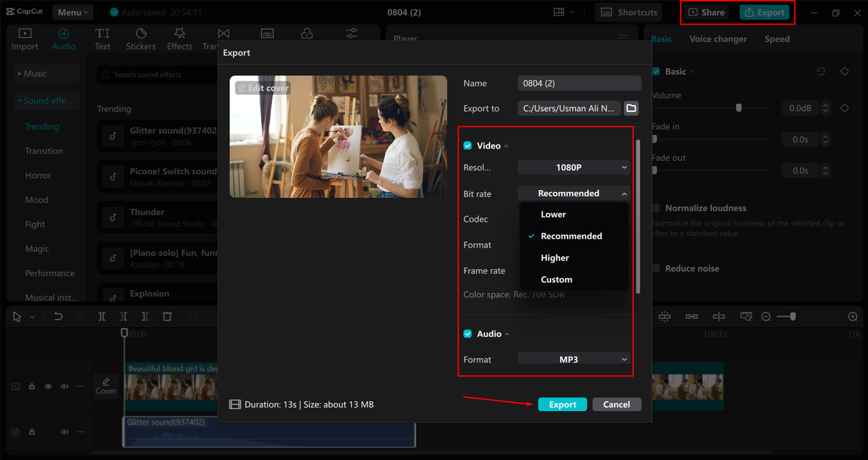
Task: Mute the audio track speaker icon
Action: coord(64,432)
